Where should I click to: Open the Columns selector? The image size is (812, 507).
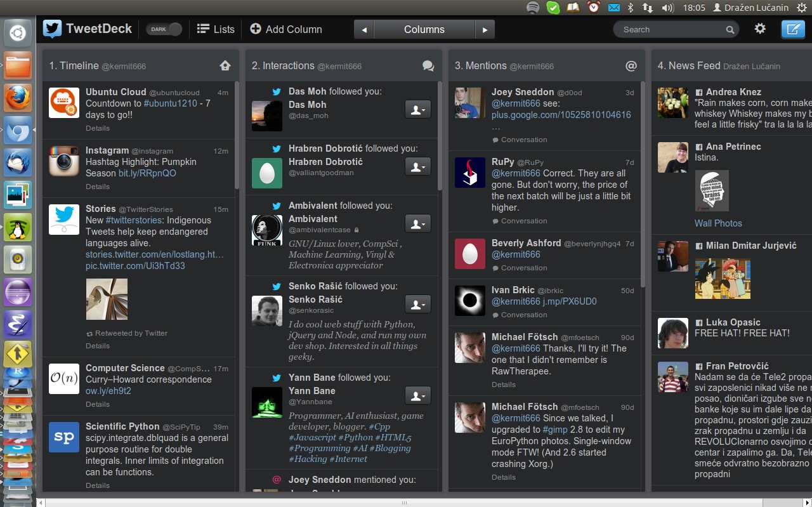tap(424, 29)
